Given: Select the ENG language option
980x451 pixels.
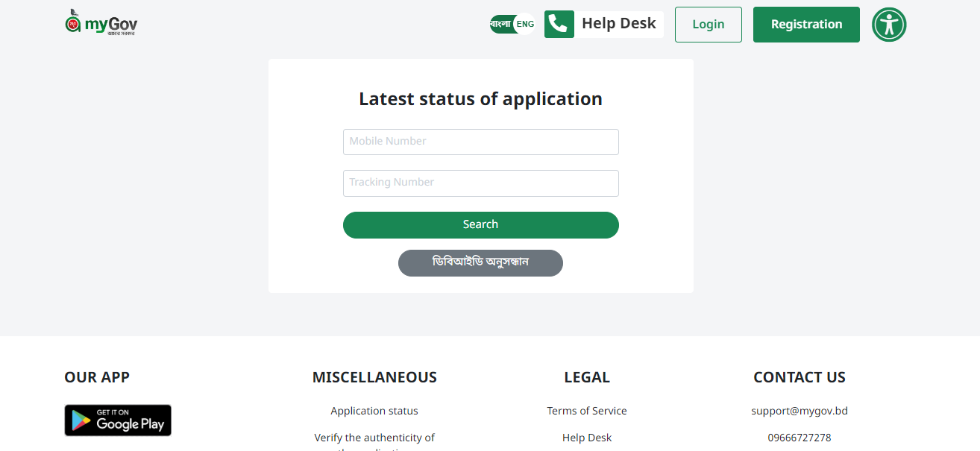Looking at the screenshot, I should [x=525, y=23].
